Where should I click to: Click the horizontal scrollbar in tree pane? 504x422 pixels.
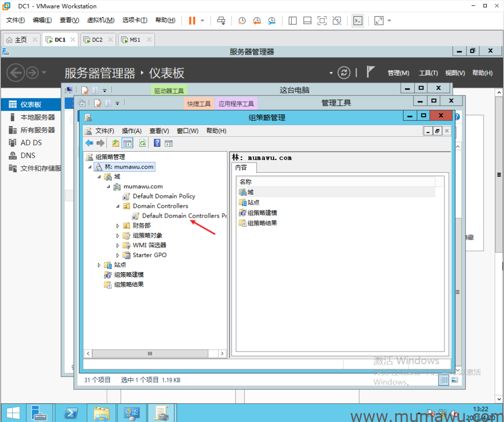(x=151, y=354)
